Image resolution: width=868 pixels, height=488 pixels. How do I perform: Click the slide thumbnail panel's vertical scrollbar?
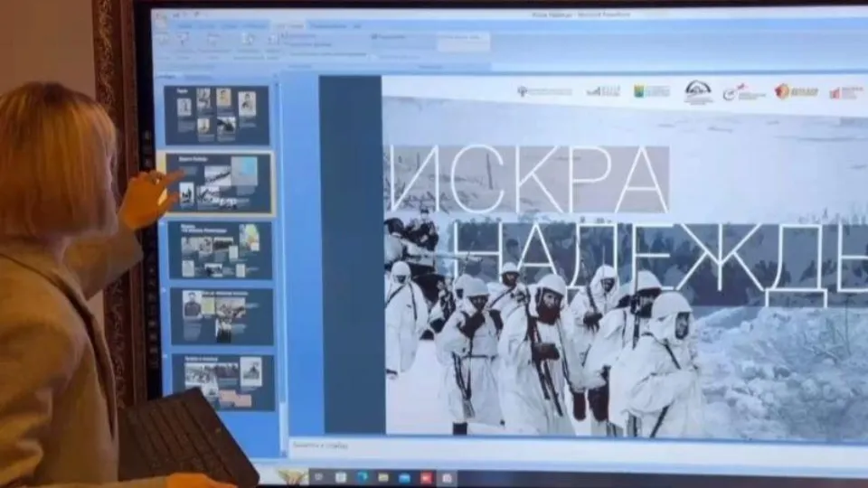pyautogui.click(x=280, y=271)
